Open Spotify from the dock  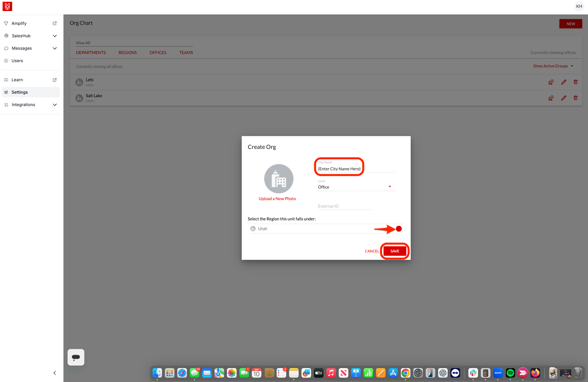tap(510, 373)
